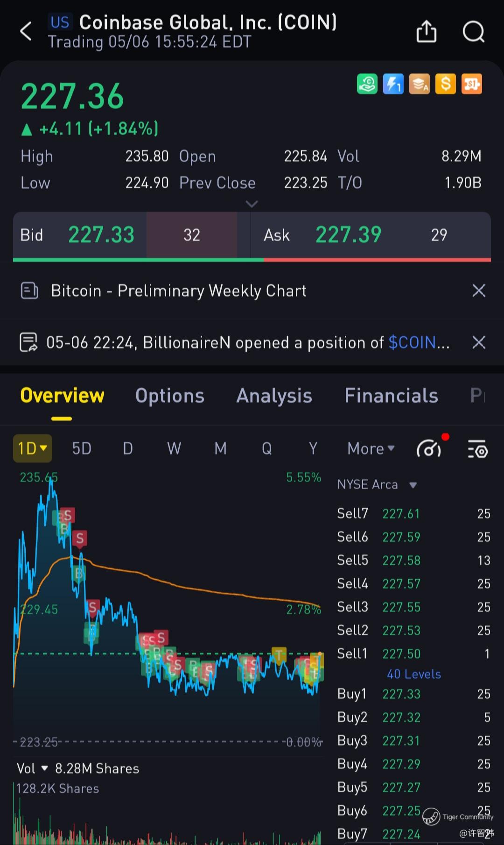The image size is (504, 845).
Task: Open Bitcoin - Preliminary Weekly Chart headline
Action: point(179,291)
